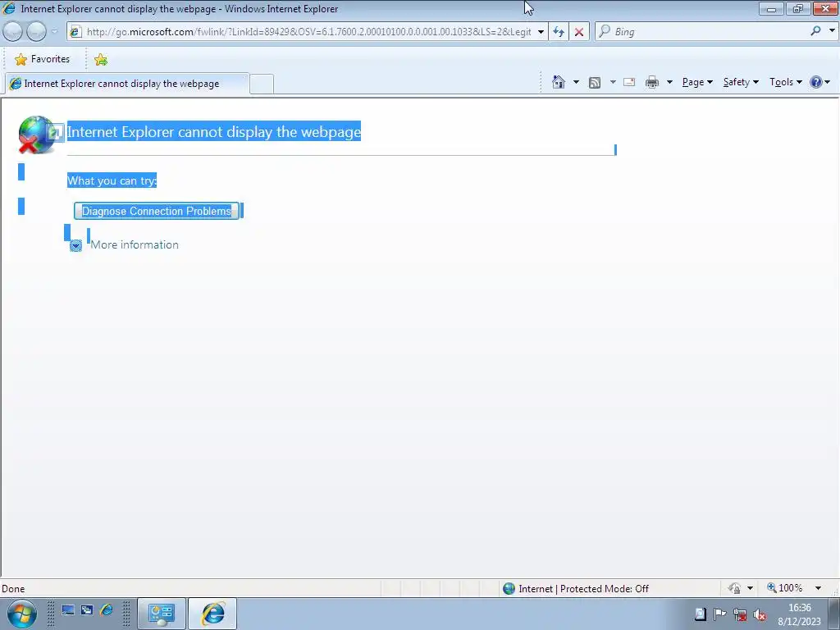The image size is (840, 630).
Task: Click the security shield status icon
Action: [x=734, y=588]
